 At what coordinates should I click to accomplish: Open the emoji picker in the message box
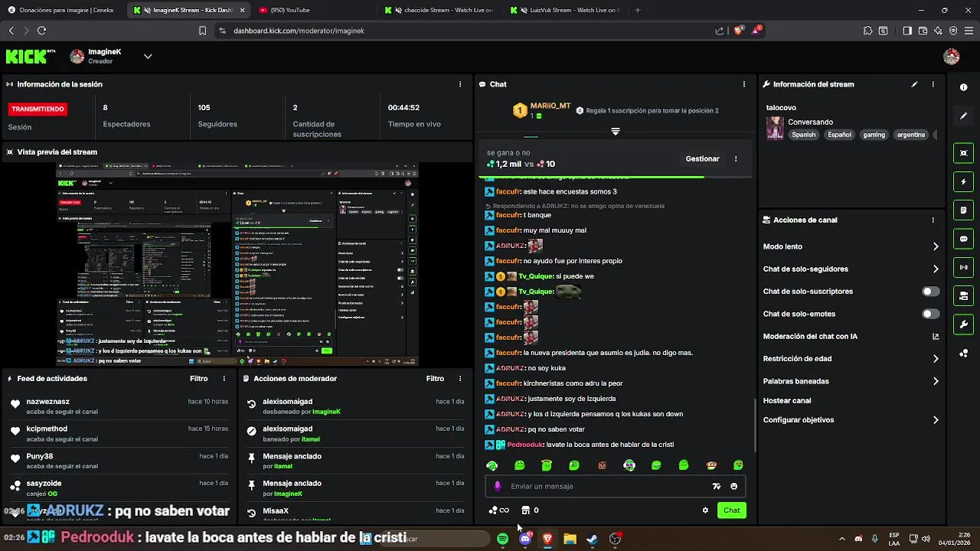733,486
